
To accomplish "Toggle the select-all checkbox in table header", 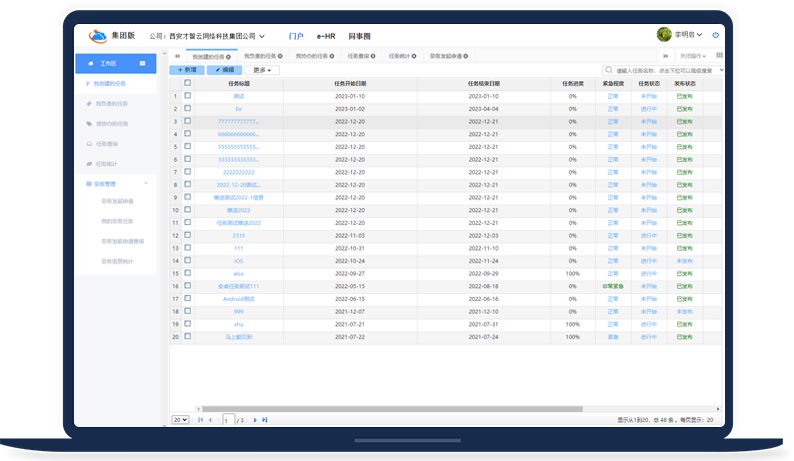I will (x=187, y=84).
